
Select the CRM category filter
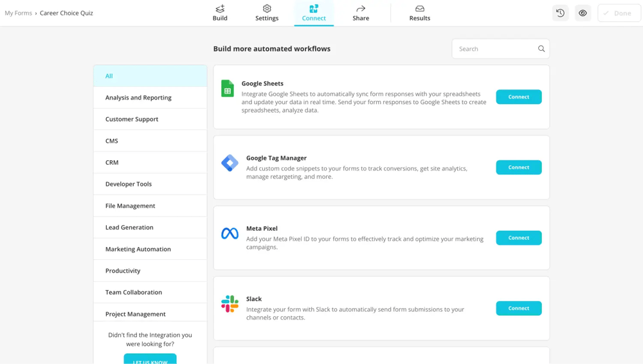pos(112,163)
